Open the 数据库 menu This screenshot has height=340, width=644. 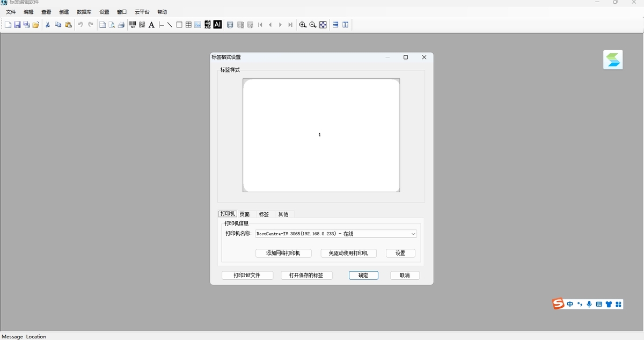point(84,11)
